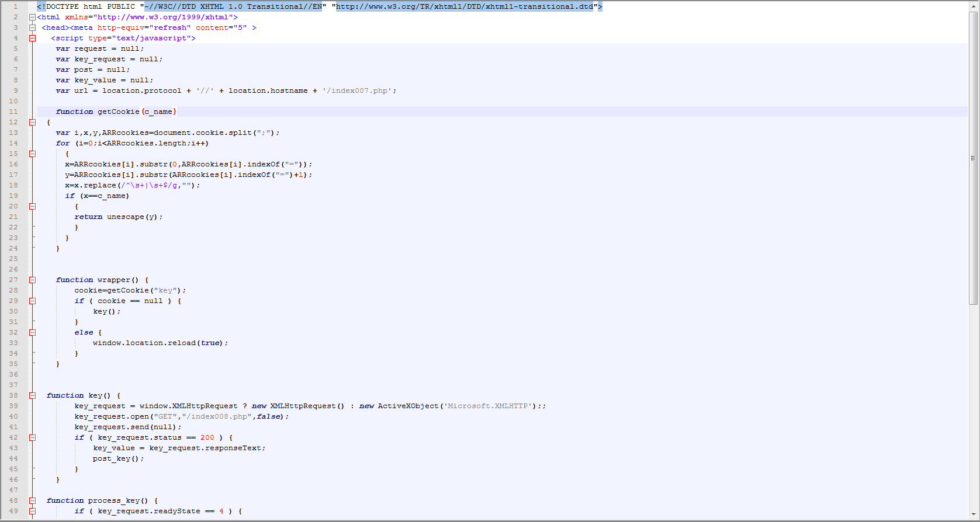Click the vertical scrollbar up arrow
980x522 pixels.
tap(973, 5)
